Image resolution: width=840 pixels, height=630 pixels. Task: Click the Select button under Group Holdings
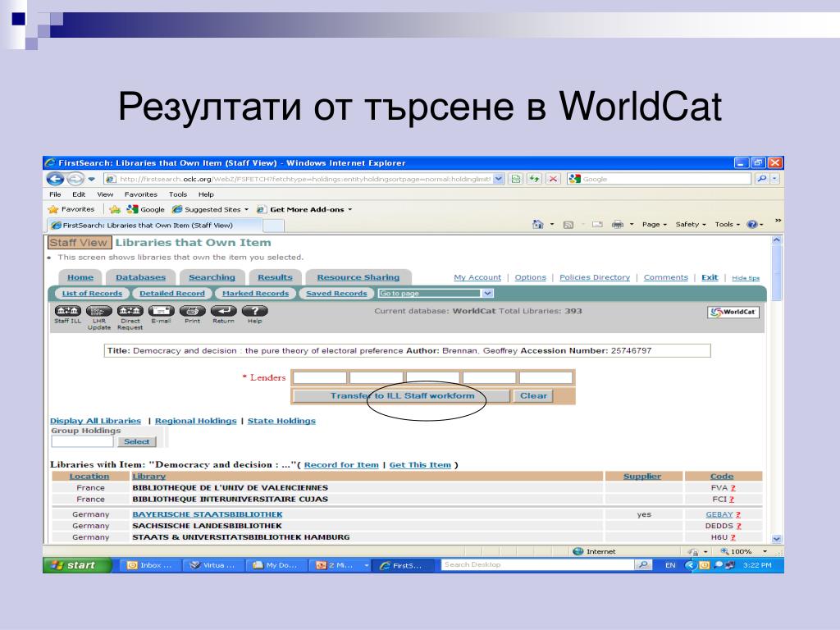pos(137,441)
